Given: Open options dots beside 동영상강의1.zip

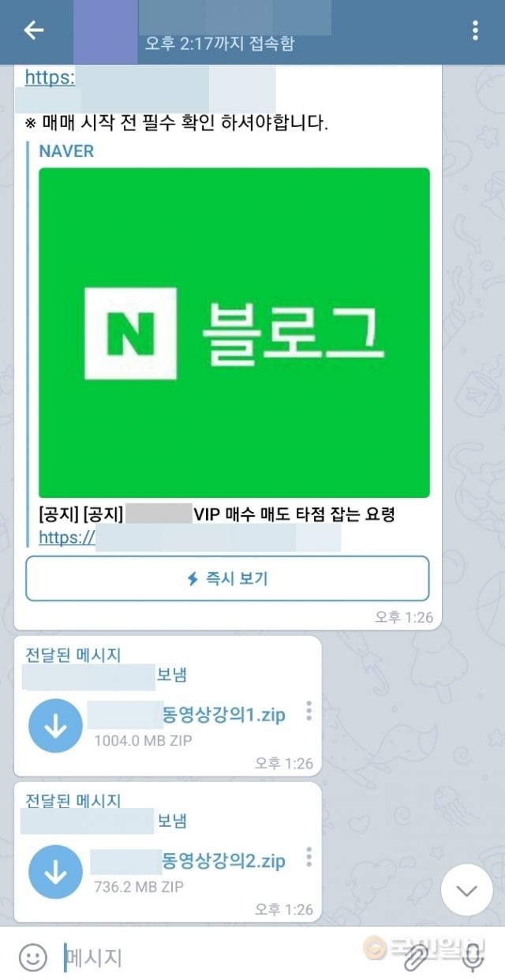Looking at the screenshot, I should tap(309, 711).
